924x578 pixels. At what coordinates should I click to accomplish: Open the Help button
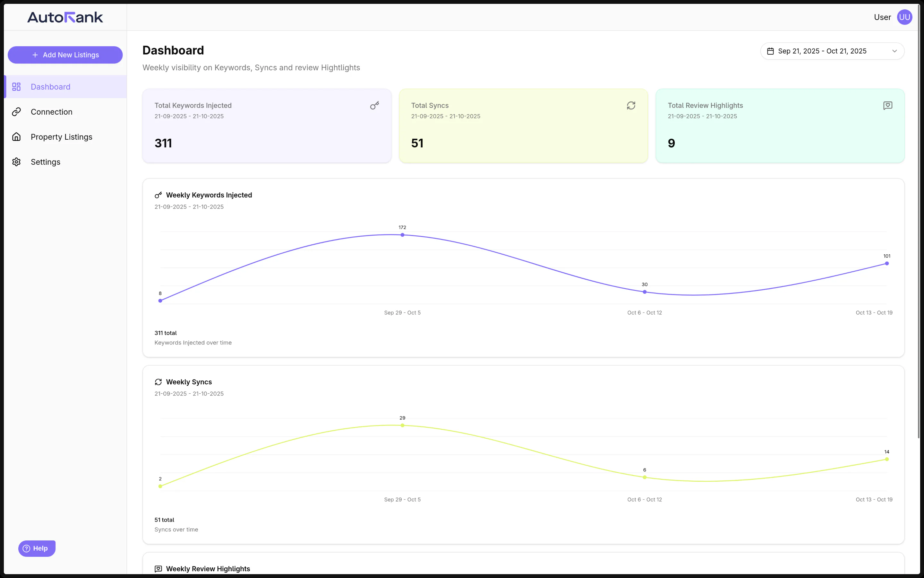(37, 548)
